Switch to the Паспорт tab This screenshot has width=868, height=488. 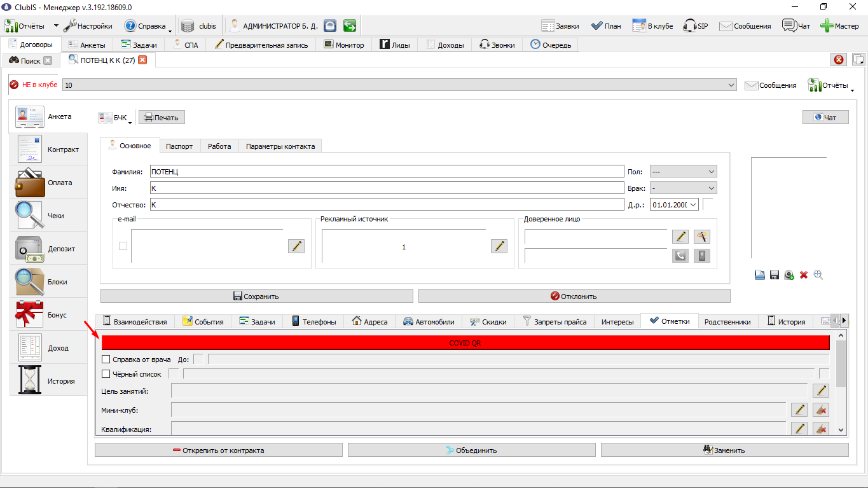pos(179,146)
